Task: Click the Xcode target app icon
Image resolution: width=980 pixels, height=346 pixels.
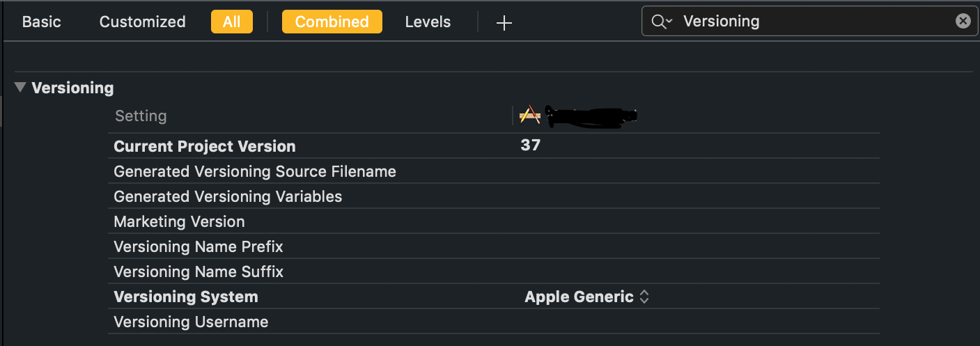Action: [x=530, y=115]
